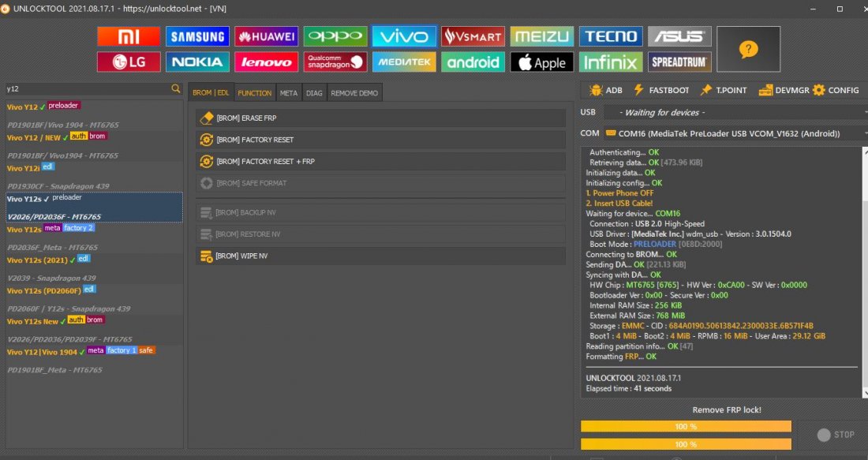Viewport: 868px width, 460px height.
Task: Pick the Nokia brand tile
Action: pyautogui.click(x=197, y=62)
